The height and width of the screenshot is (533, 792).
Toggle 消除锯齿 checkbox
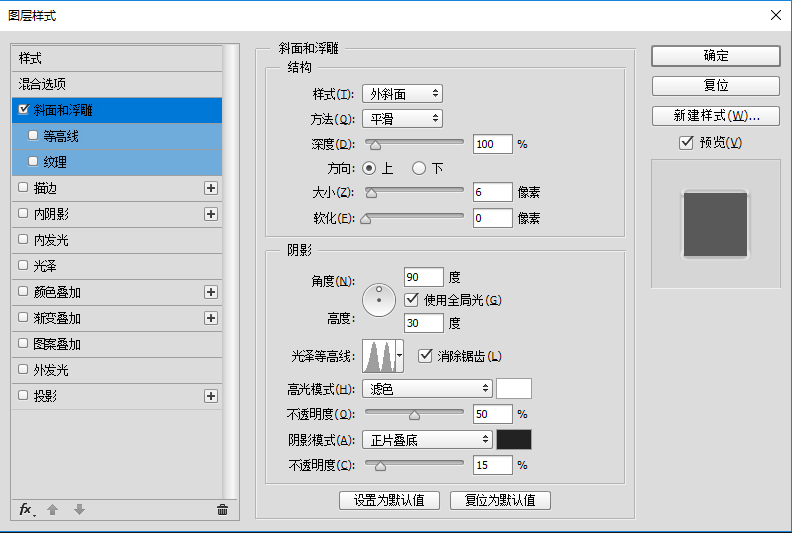click(x=425, y=356)
